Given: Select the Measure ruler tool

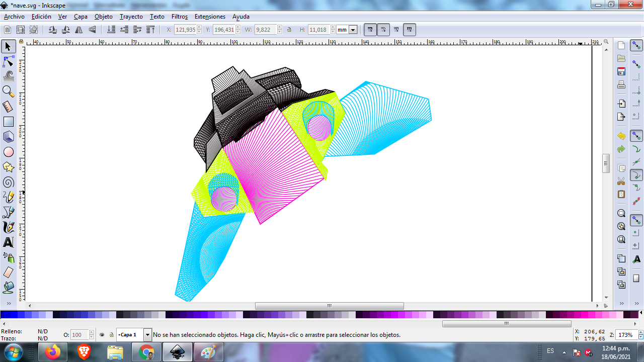Looking at the screenshot, I should (x=8, y=107).
